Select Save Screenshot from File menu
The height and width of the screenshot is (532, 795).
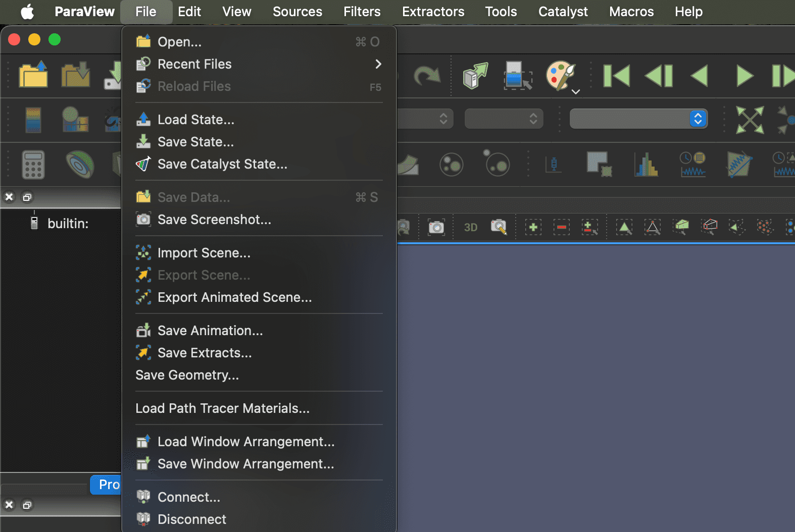click(214, 220)
